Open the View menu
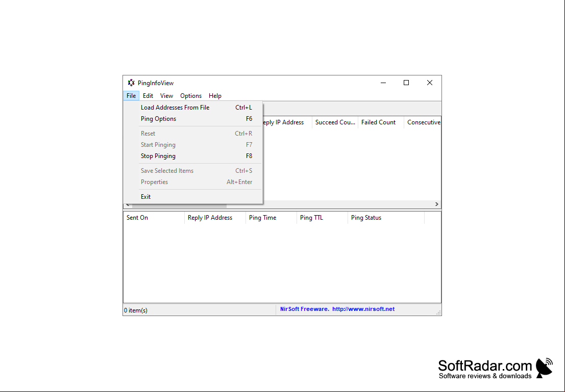The width and height of the screenshot is (565, 392). (x=166, y=96)
